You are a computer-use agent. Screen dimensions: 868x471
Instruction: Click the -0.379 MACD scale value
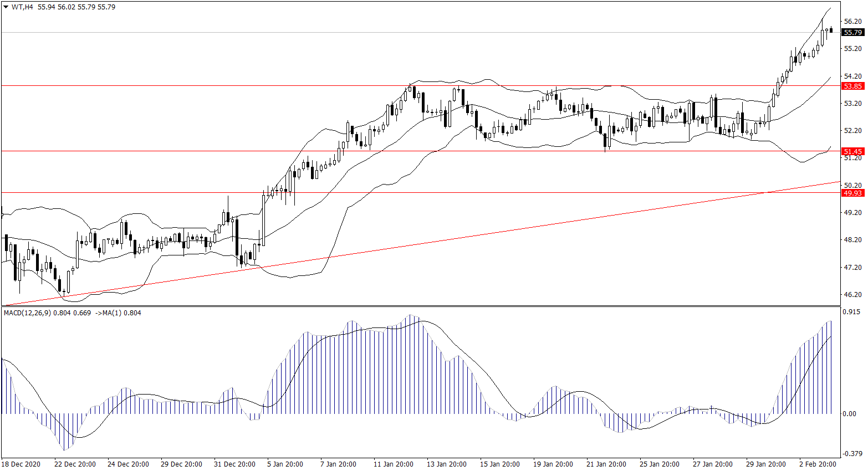pyautogui.click(x=852, y=454)
